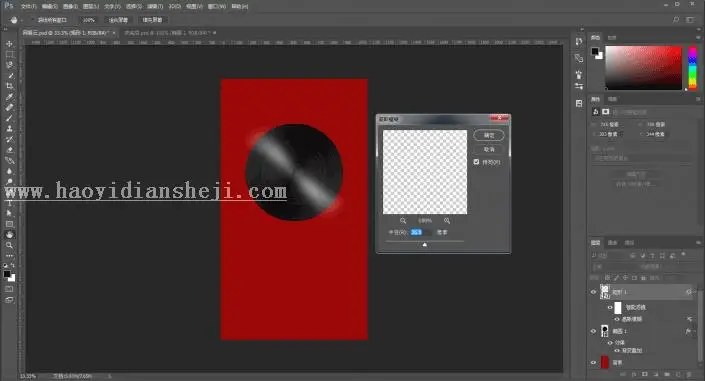Open the Properties panel flyout menu
705x381 pixels.
pos(698,99)
